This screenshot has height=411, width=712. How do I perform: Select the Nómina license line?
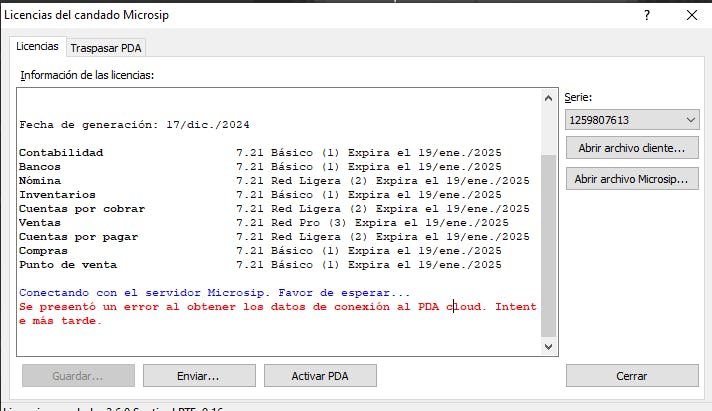coord(274,181)
